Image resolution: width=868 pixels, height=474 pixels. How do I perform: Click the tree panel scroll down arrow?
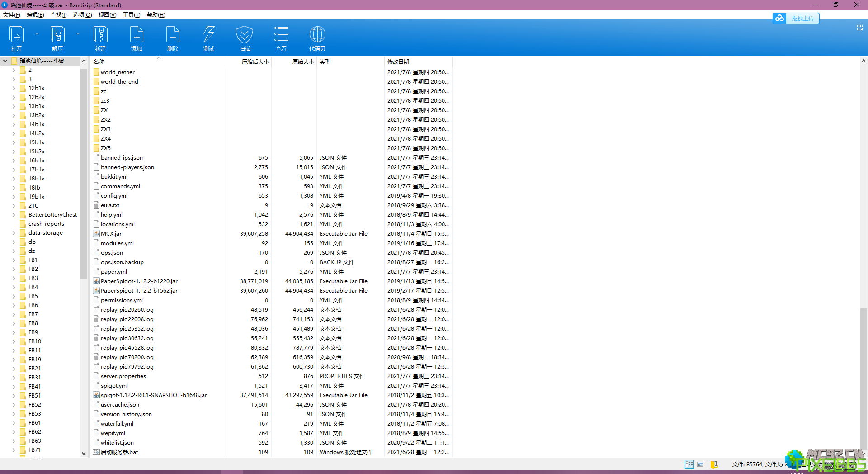coord(84,453)
